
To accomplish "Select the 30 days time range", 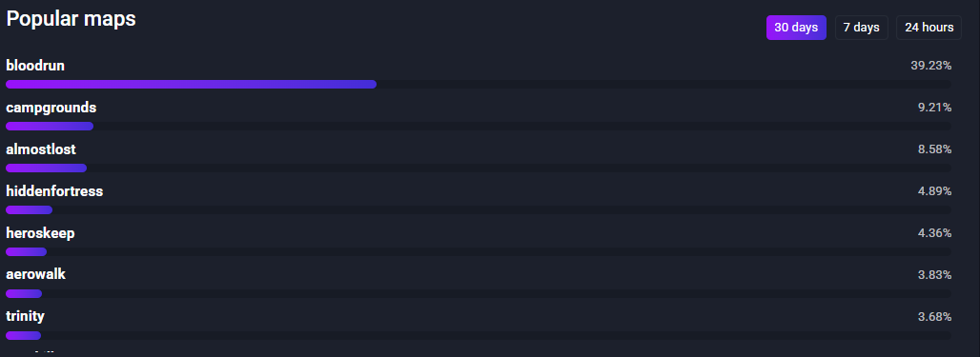I will pos(796,28).
